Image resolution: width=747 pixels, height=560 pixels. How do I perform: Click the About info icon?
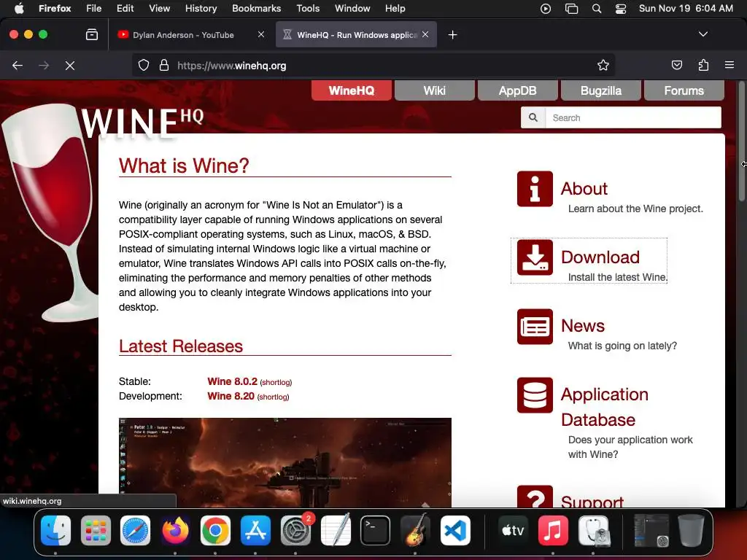tap(535, 189)
